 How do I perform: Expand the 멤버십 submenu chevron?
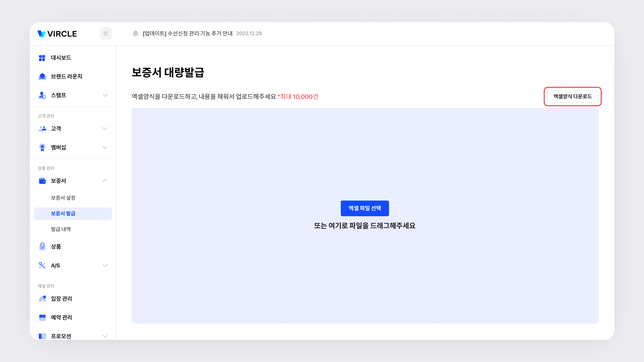click(x=105, y=147)
